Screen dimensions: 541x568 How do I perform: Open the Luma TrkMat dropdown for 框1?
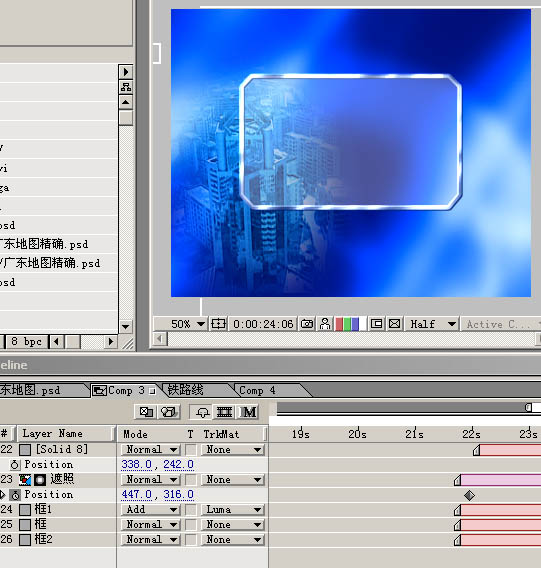click(x=232, y=510)
